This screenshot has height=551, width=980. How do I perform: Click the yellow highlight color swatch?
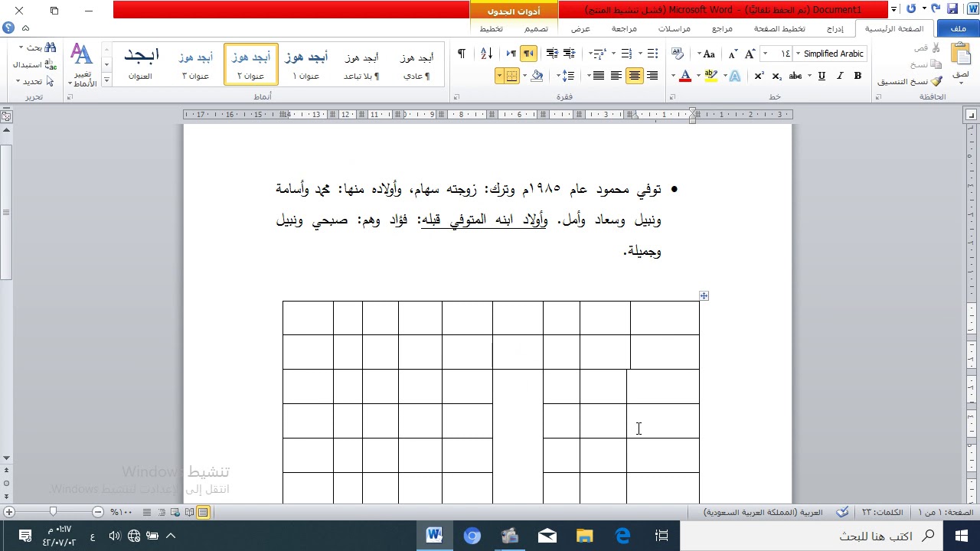(711, 76)
